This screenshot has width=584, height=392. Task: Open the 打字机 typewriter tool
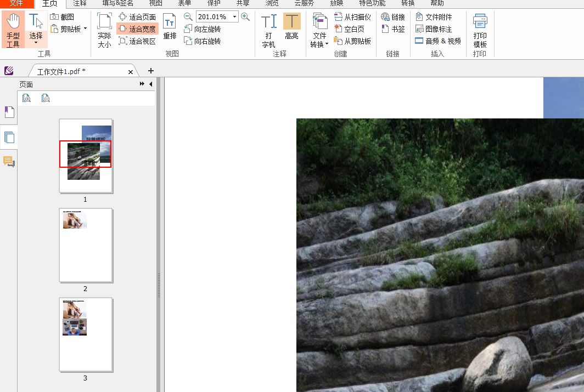tap(268, 30)
